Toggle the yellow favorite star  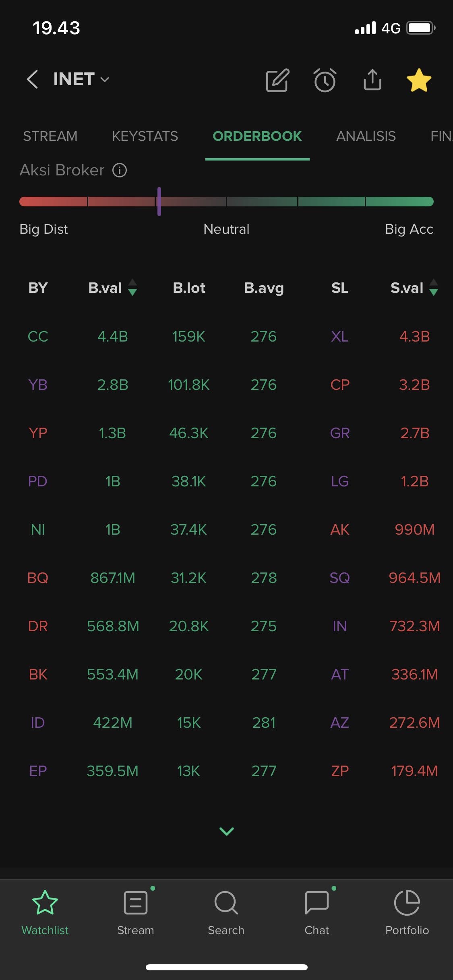419,80
